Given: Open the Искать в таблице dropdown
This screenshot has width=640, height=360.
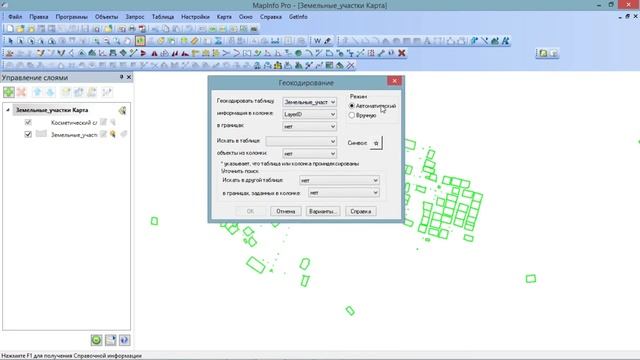Looking at the screenshot, I should (x=301, y=141).
